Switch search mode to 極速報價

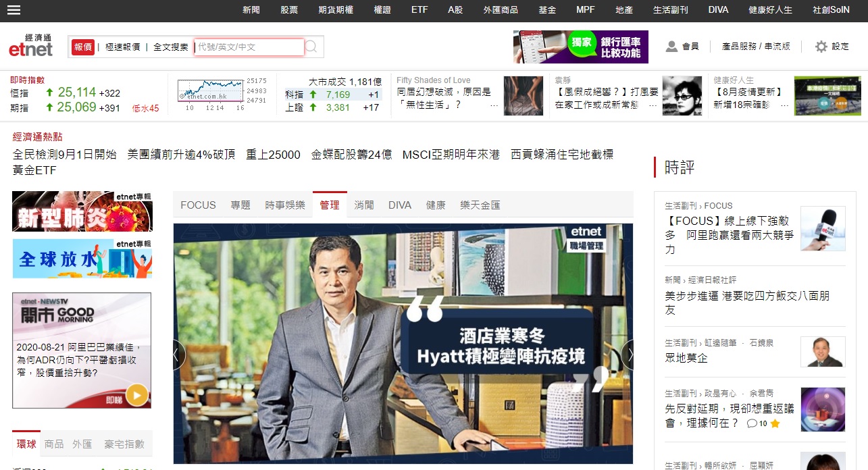[x=123, y=47]
